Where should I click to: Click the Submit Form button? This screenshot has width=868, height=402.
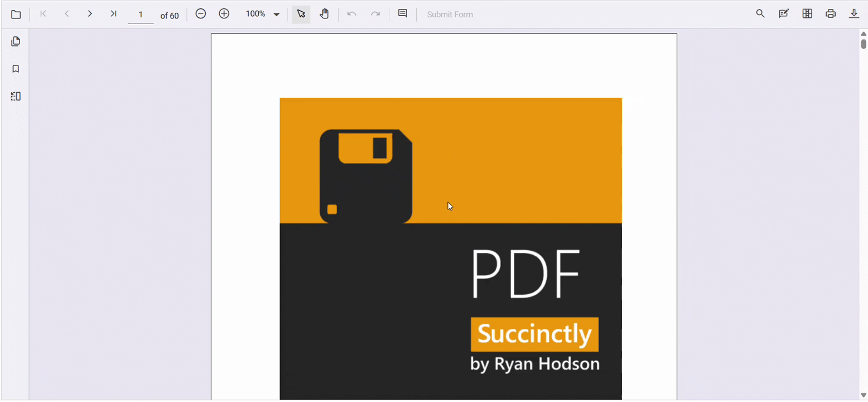[x=450, y=14]
